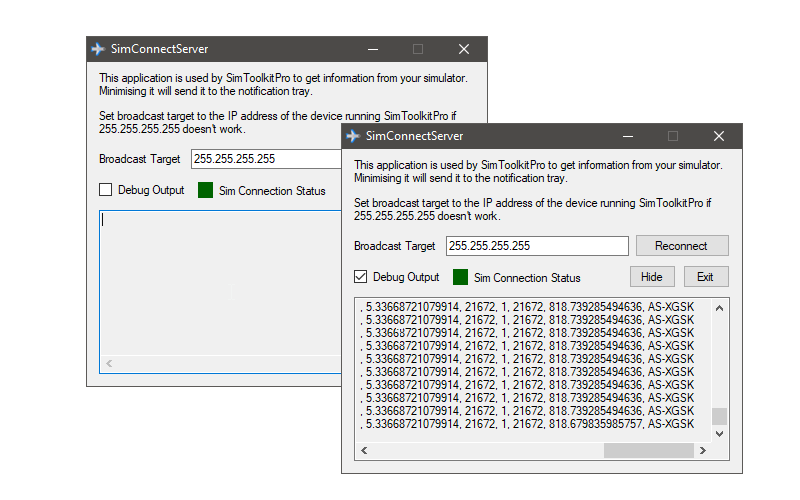The image size is (800, 500).
Task: Click the front window title text SimConnectServer
Action: coord(414,136)
